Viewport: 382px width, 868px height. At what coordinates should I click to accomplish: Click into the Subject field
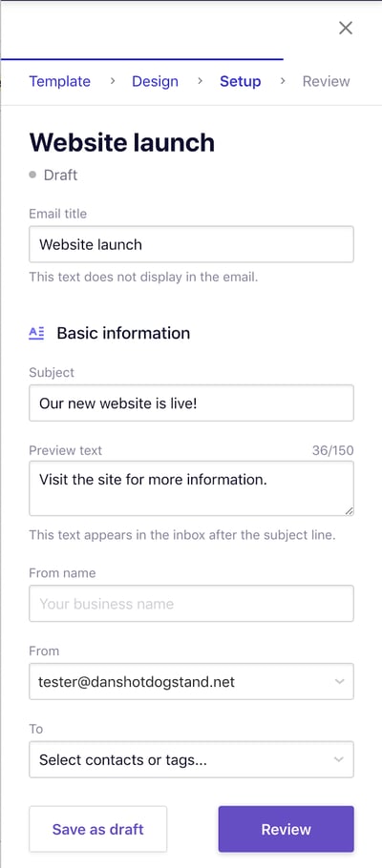[x=191, y=403]
